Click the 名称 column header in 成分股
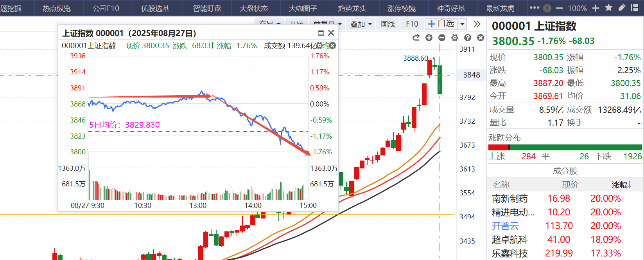The width and height of the screenshot is (644, 260). coord(501,185)
